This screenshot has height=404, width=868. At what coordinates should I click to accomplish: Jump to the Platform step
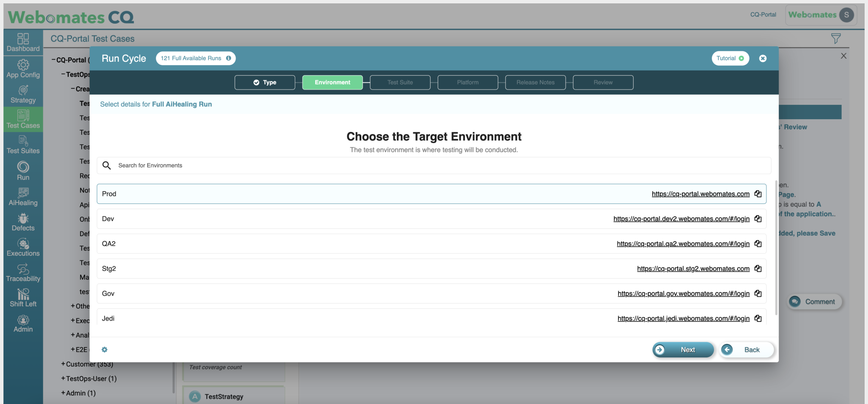(468, 82)
